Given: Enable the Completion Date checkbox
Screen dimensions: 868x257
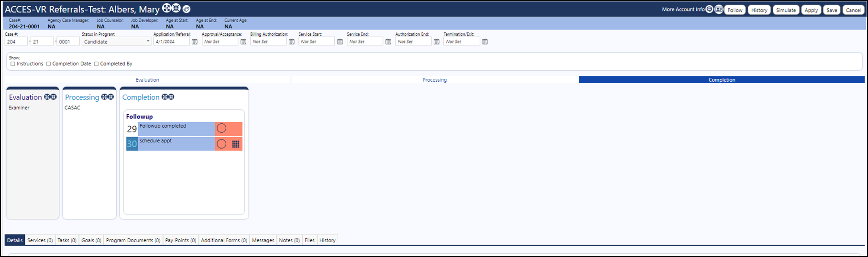Looking at the screenshot, I should 48,64.
